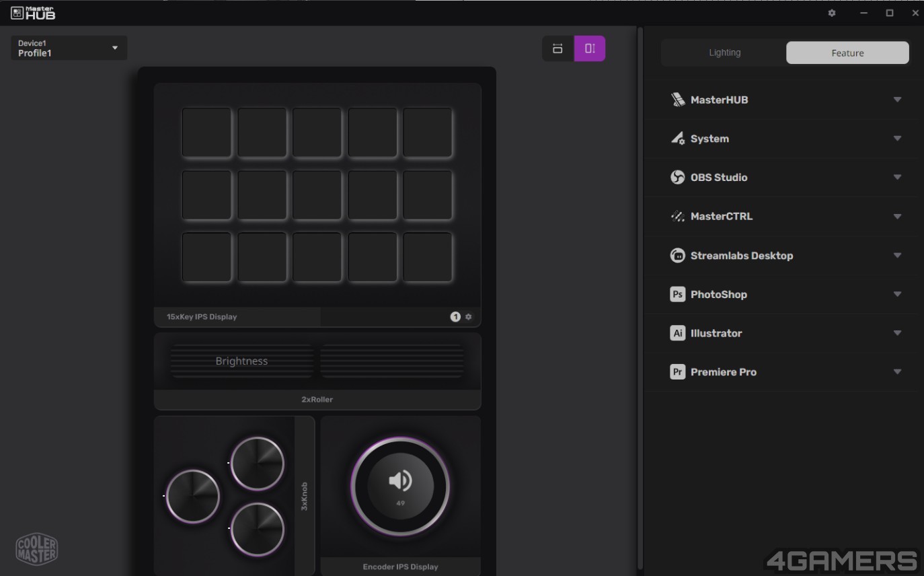Open key display settings gear icon
The height and width of the screenshot is (576, 924).
pyautogui.click(x=469, y=317)
